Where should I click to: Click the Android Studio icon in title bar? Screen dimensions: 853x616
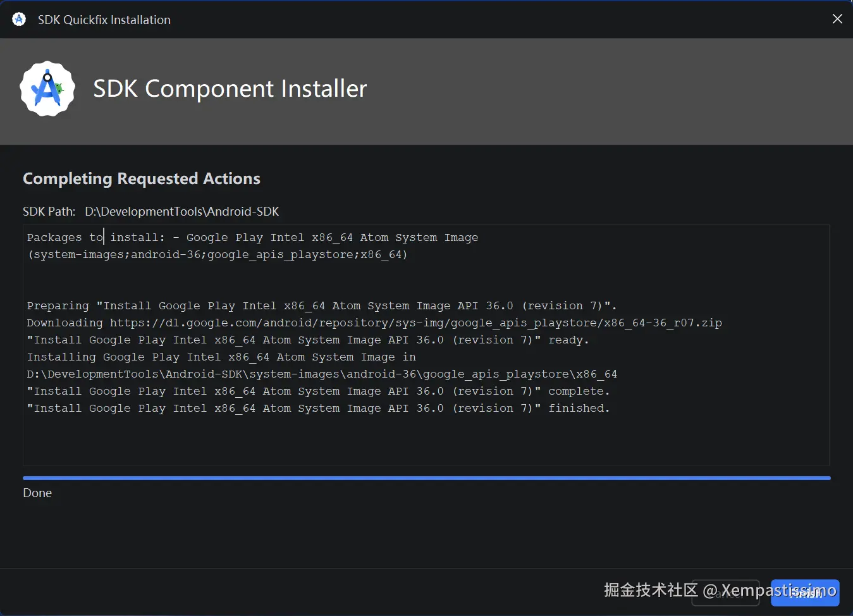click(x=19, y=19)
